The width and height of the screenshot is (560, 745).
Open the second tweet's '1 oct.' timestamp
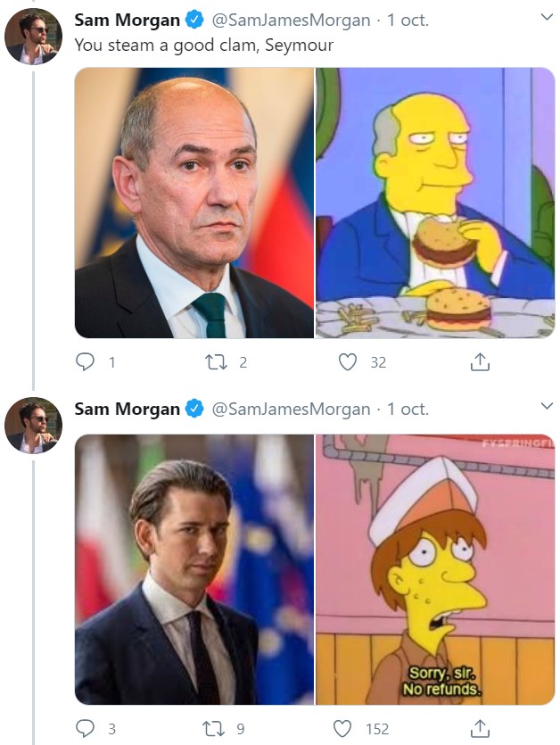407,410
